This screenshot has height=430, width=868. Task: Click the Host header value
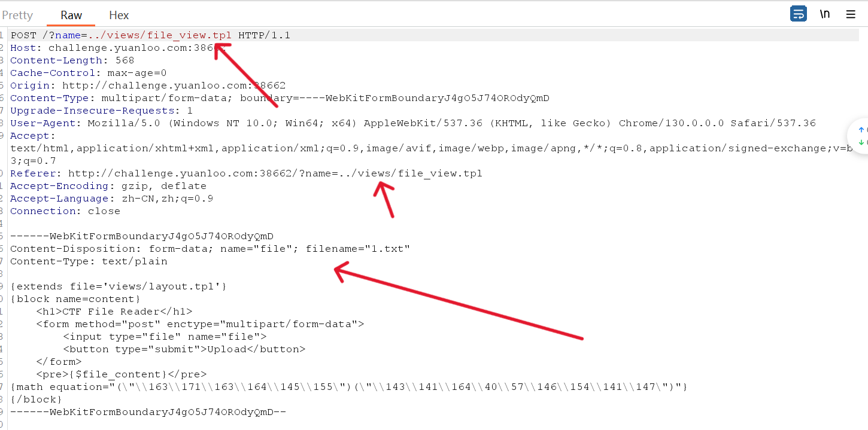point(132,48)
